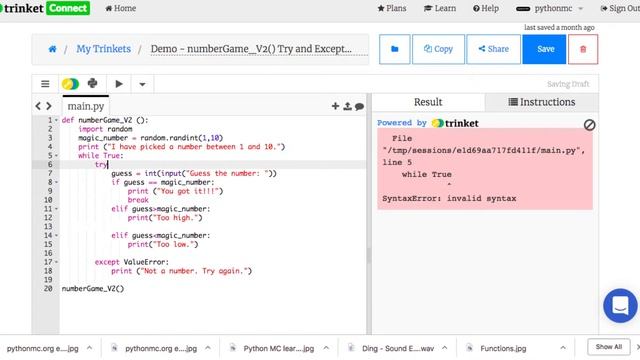Edit the trinket title field
640x360 pixels.
(259, 49)
